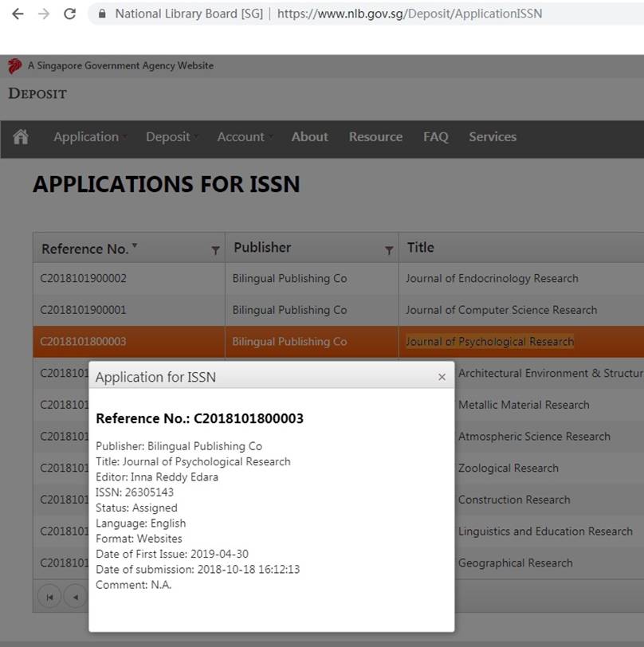Select reference C2018101900001 cell
The image size is (644, 647).
tap(129, 310)
